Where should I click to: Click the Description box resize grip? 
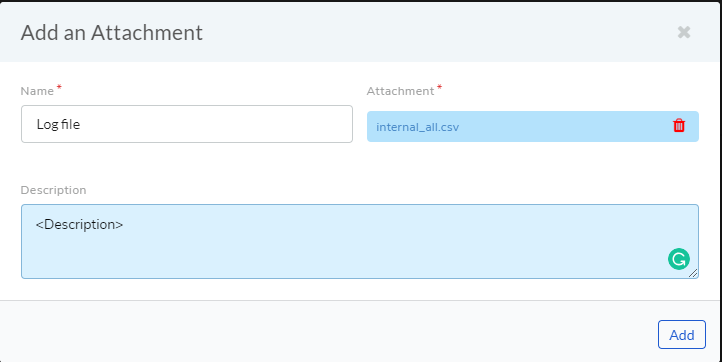[x=693, y=273]
